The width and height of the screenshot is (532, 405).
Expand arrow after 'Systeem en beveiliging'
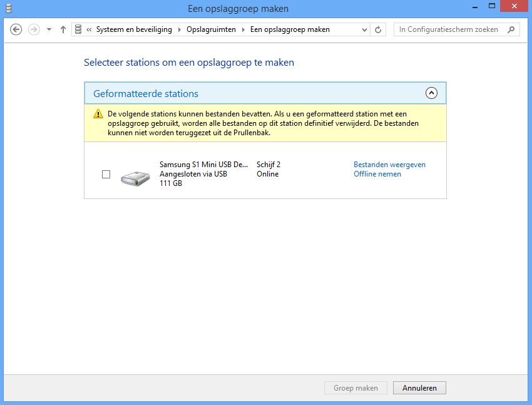(x=180, y=30)
